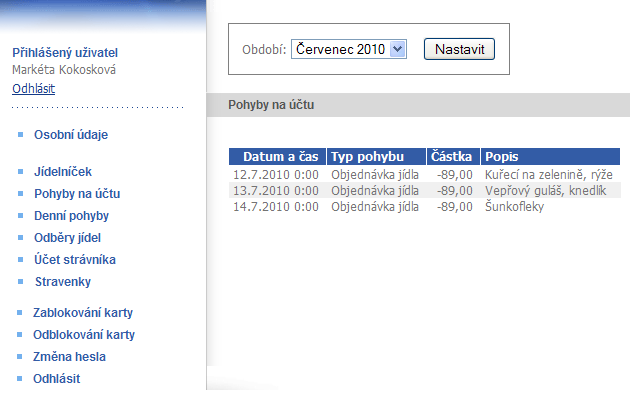Click the bullet icon beside Stravenky

tap(20, 282)
